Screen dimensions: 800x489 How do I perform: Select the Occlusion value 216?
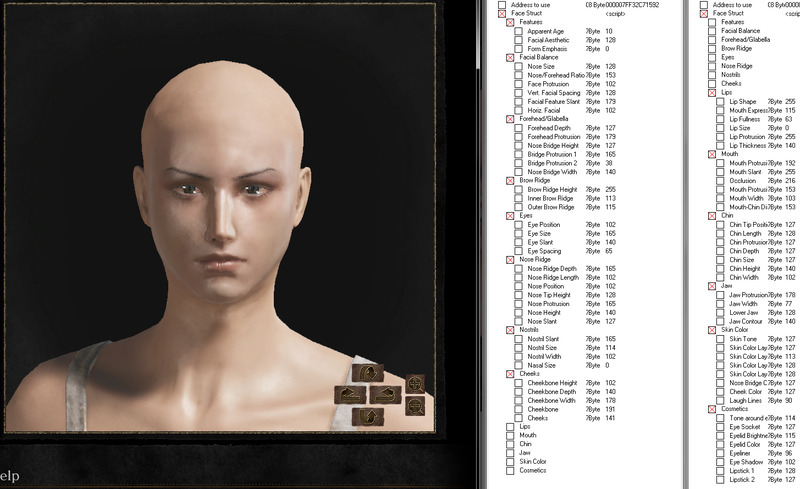coord(790,181)
